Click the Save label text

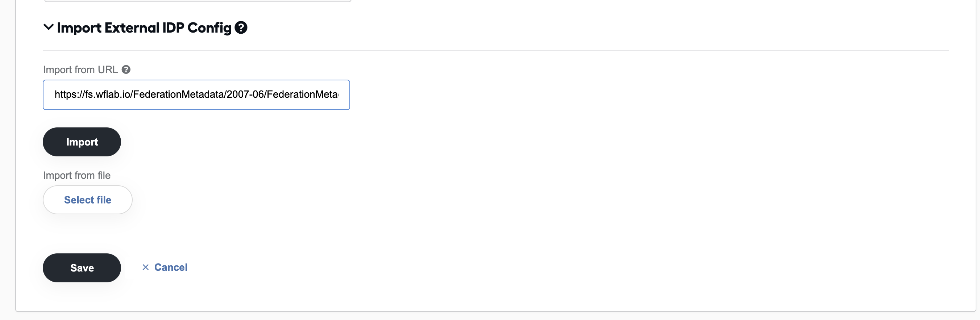point(82,268)
